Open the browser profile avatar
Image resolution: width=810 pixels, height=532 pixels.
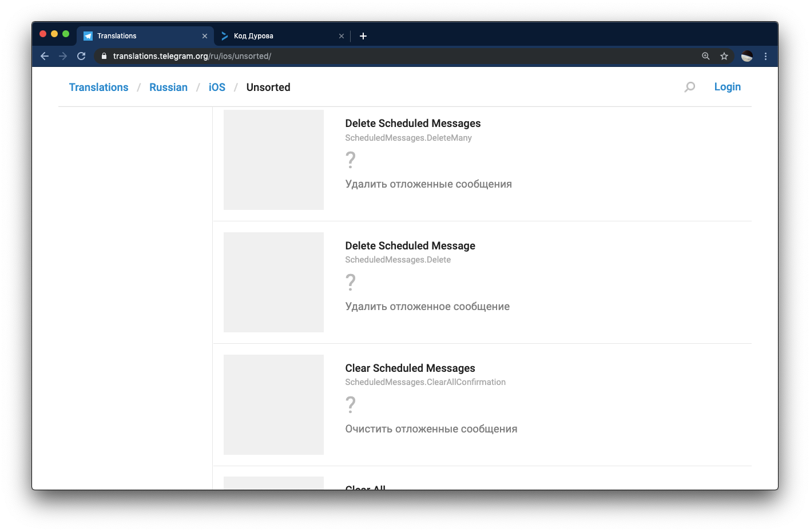pos(747,56)
